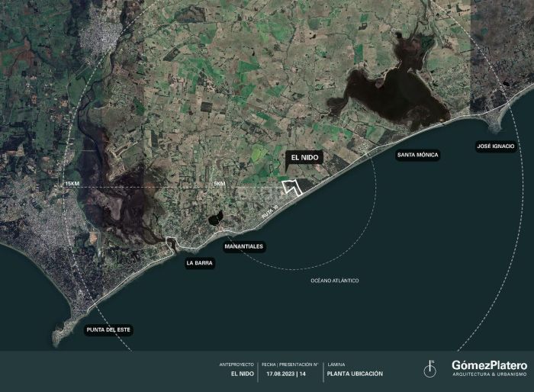Image resolution: width=534 pixels, height=392 pixels.
Task: Click the GómezPlatero logo
Action: 490,365
